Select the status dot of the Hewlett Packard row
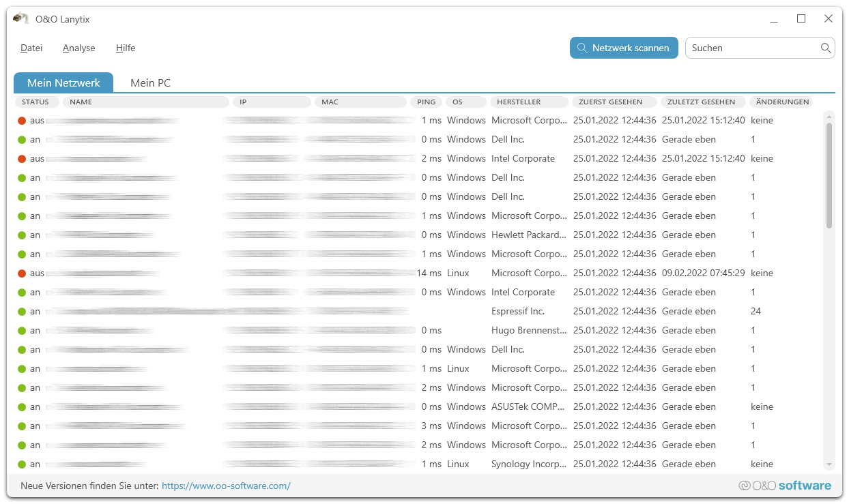 tap(22, 235)
